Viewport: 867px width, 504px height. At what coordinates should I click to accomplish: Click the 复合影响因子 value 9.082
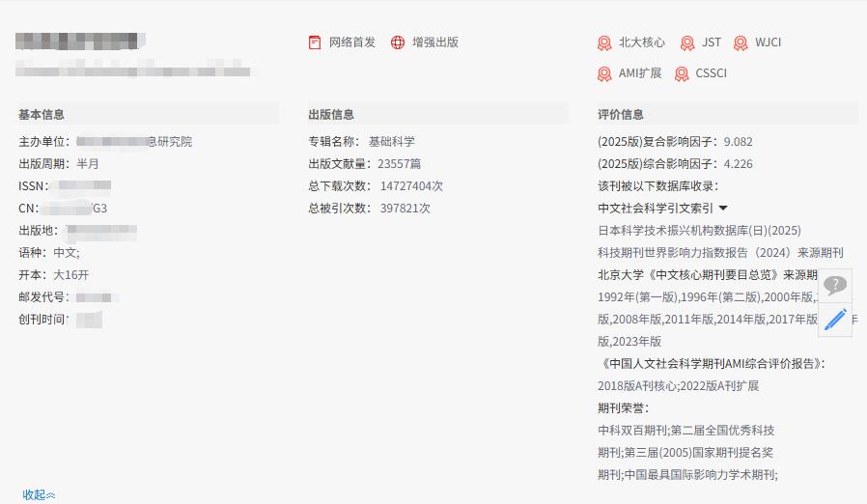739,142
